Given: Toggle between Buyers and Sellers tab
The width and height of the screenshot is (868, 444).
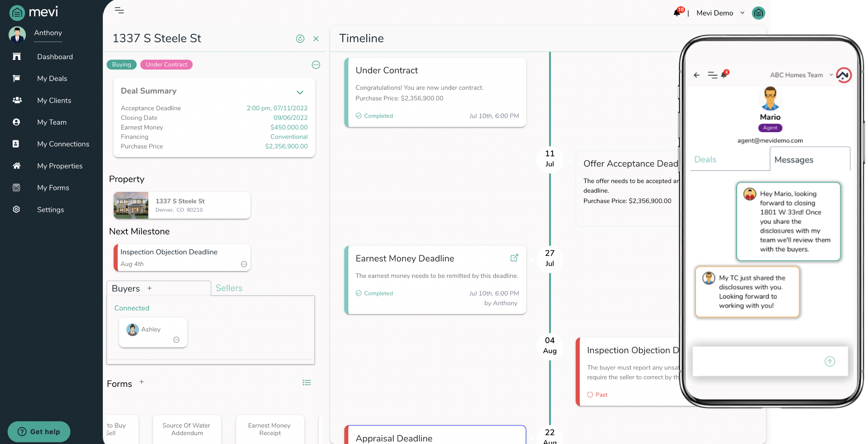Looking at the screenshot, I should (x=228, y=288).
